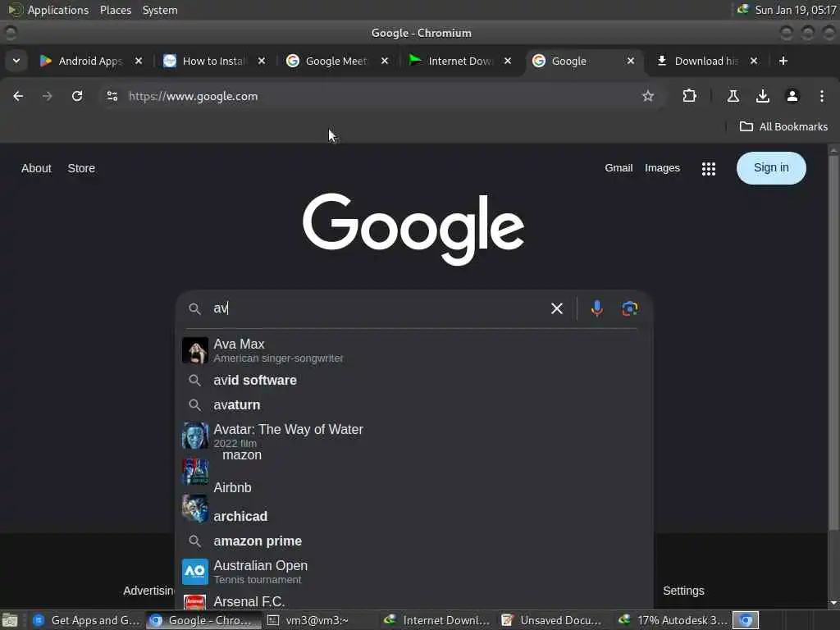Viewport: 840px width, 630px height.
Task: Open Settings link in footer
Action: 683,591
